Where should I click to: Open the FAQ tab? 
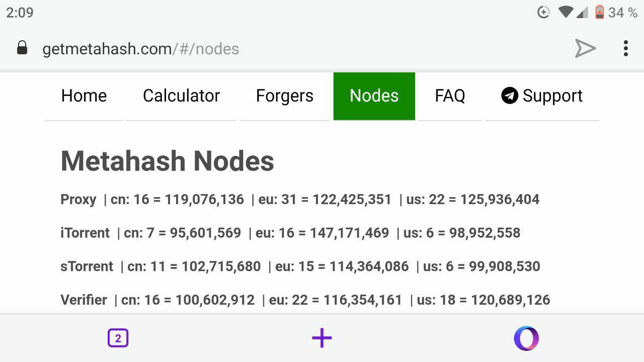click(x=450, y=96)
